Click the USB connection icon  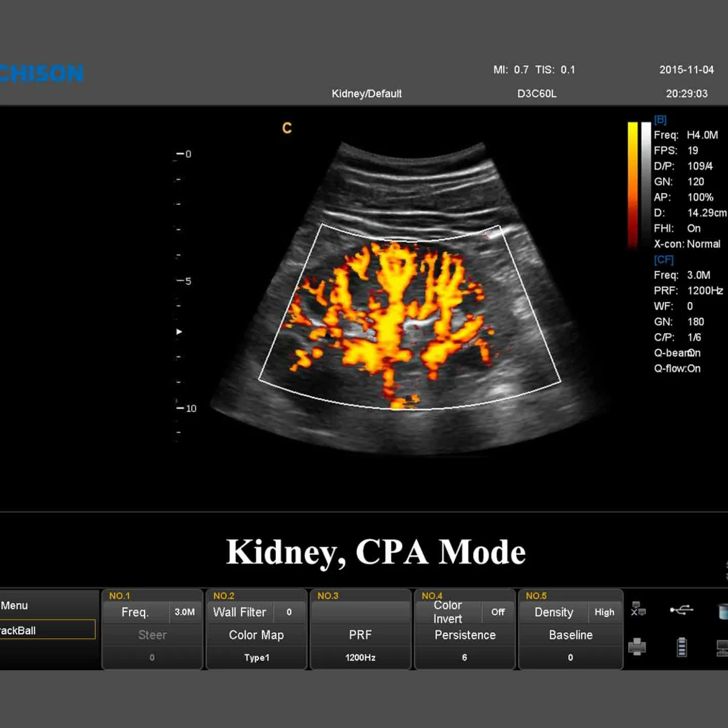click(681, 610)
